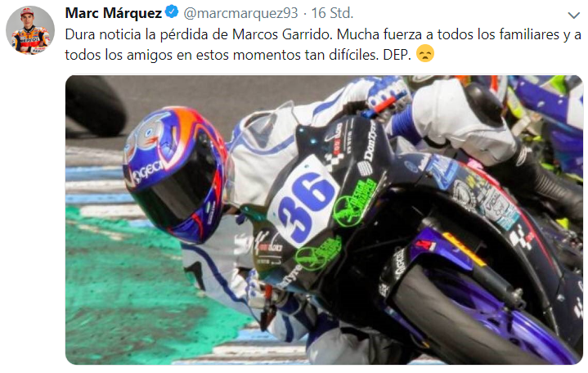Click the blue verified badge

(x=172, y=12)
